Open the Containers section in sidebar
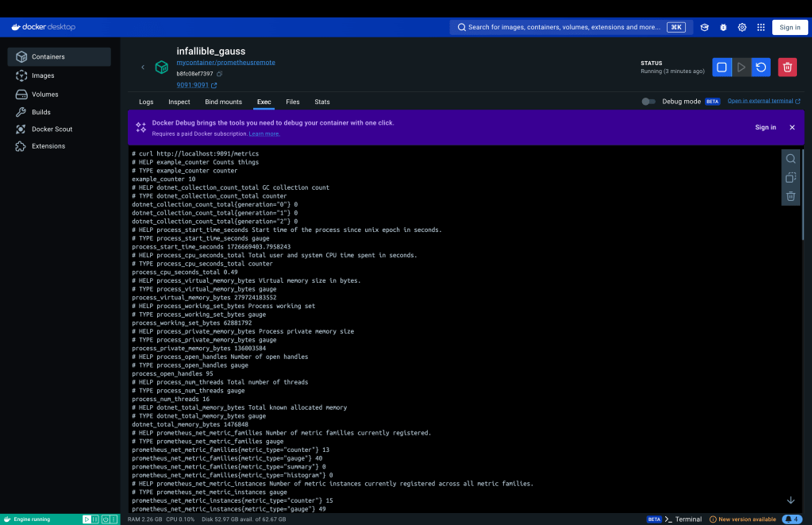This screenshot has height=525, width=812. pos(59,56)
